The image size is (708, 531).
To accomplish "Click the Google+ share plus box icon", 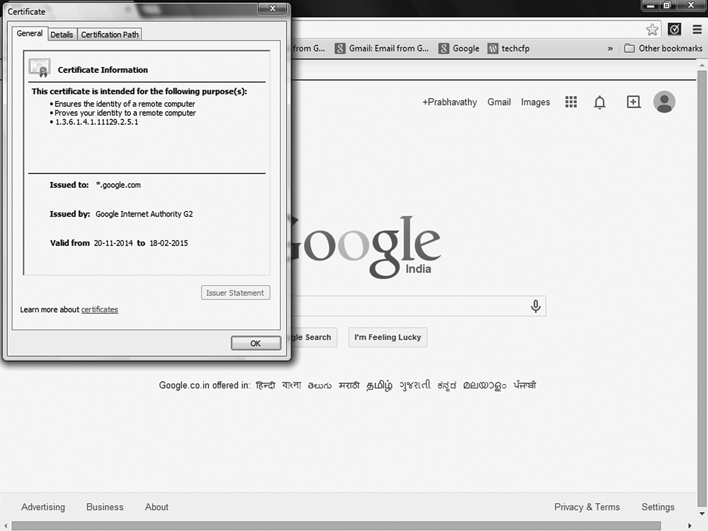I will click(x=633, y=102).
